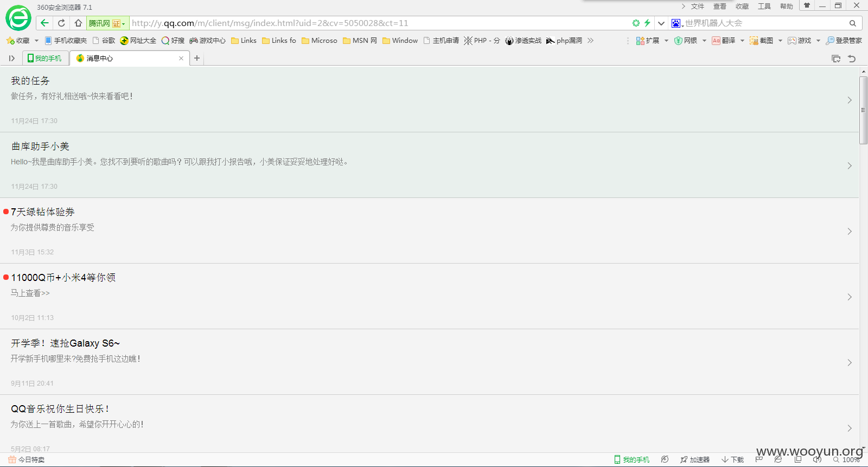Open the Window bookmark folder
The width and height of the screenshot is (868, 467).
coord(400,41)
